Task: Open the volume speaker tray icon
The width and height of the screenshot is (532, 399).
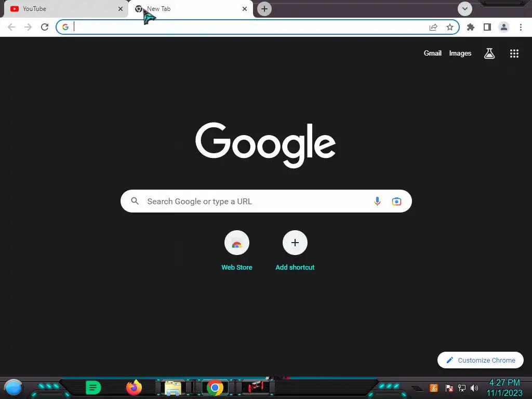Action: (x=474, y=388)
